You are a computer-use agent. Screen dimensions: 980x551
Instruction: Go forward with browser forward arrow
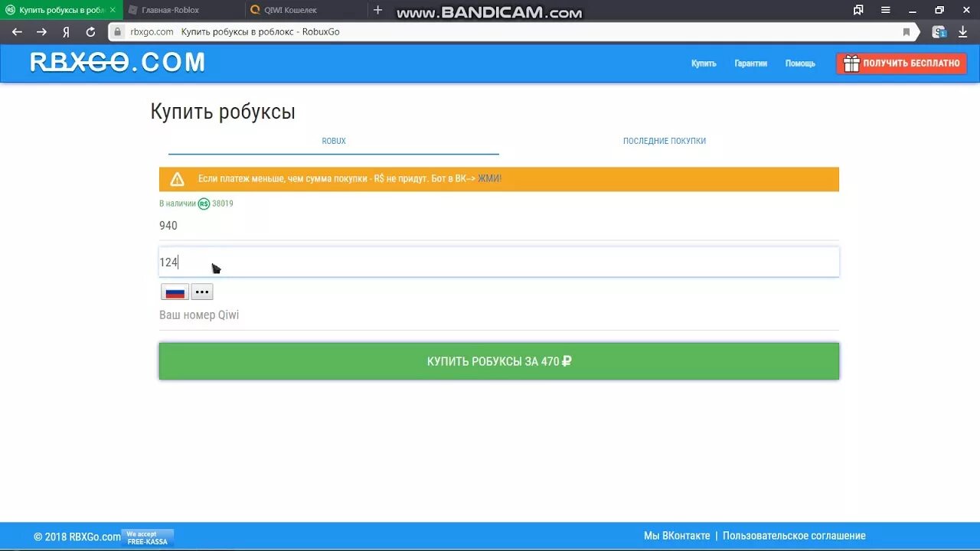point(42,32)
